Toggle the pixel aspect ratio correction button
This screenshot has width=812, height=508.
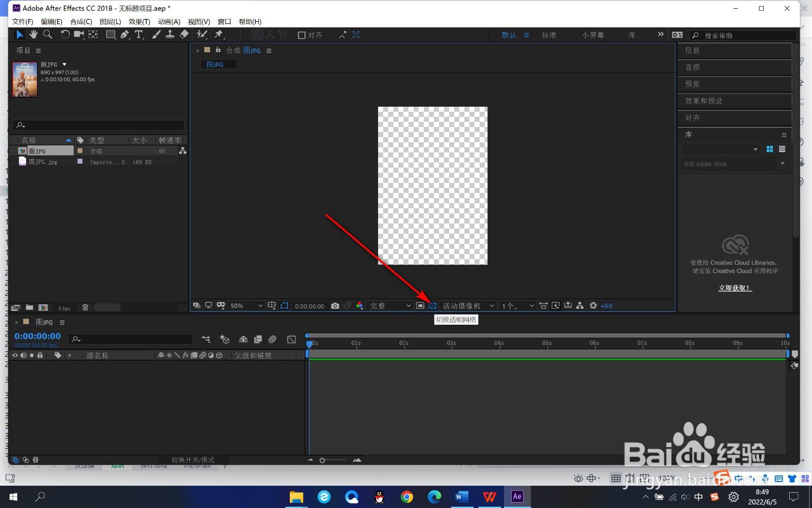[543, 306]
